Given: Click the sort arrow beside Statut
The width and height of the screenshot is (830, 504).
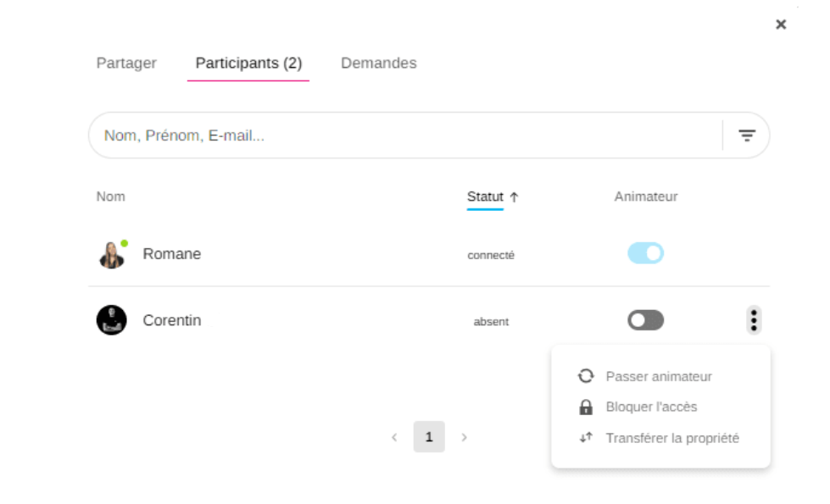Looking at the screenshot, I should [x=514, y=197].
